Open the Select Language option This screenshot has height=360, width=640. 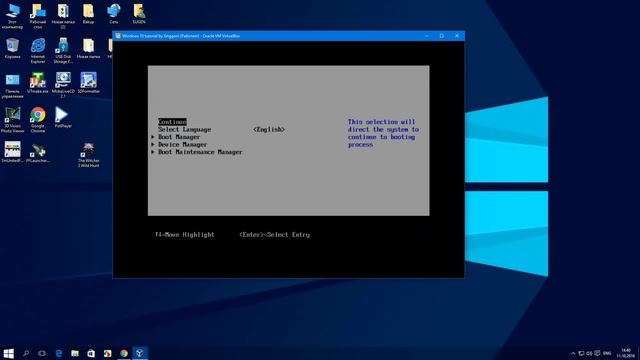point(184,129)
